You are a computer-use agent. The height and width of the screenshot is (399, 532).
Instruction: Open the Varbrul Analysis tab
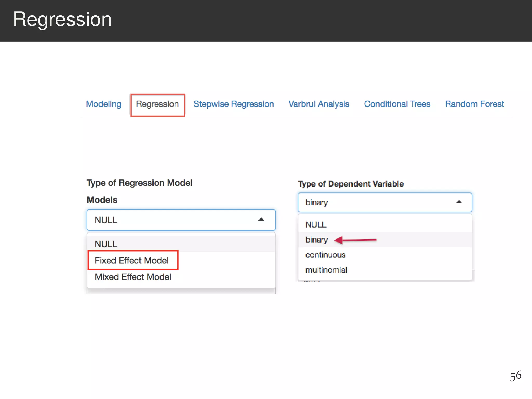tap(319, 104)
